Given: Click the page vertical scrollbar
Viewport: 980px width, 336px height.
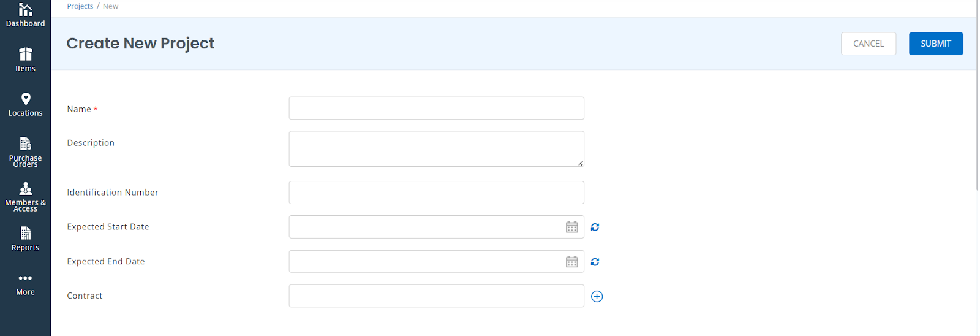Looking at the screenshot, I should 978,95.
